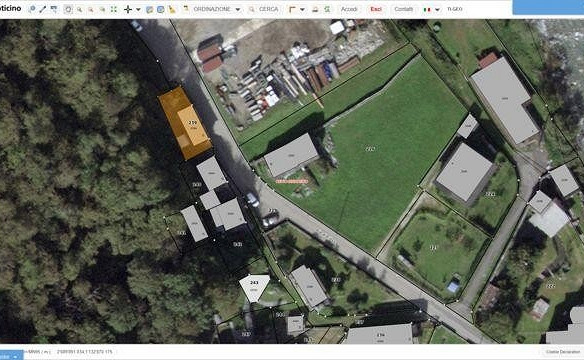The image size is (584, 360).
Task: Select the line measuring tool icon
Action: coord(43,9)
